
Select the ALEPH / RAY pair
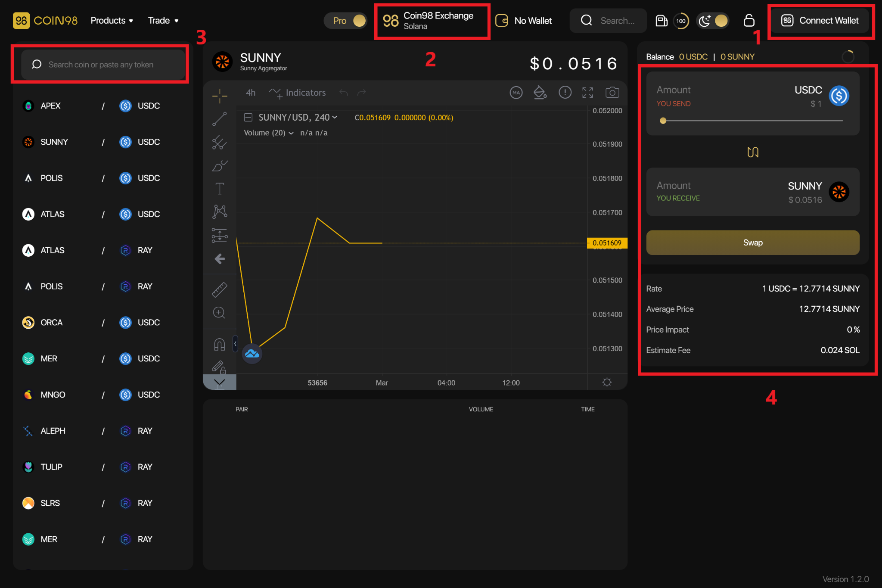coord(103,431)
